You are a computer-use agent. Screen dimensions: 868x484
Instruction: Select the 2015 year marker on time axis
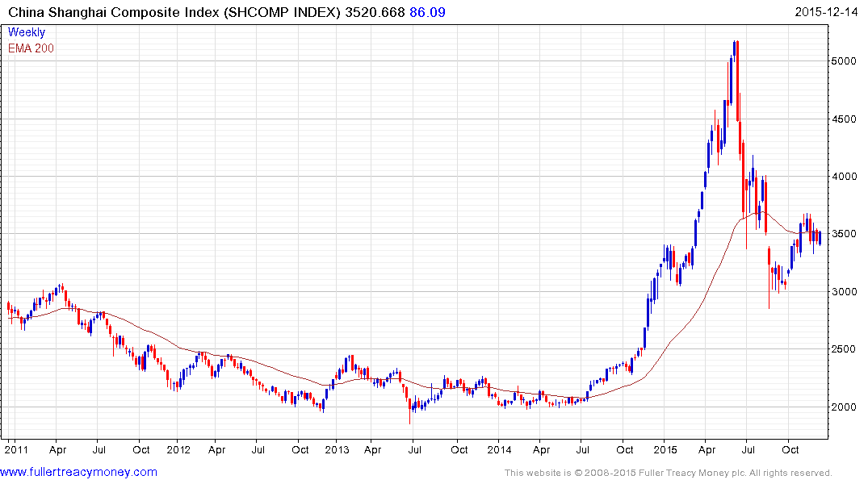665,449
